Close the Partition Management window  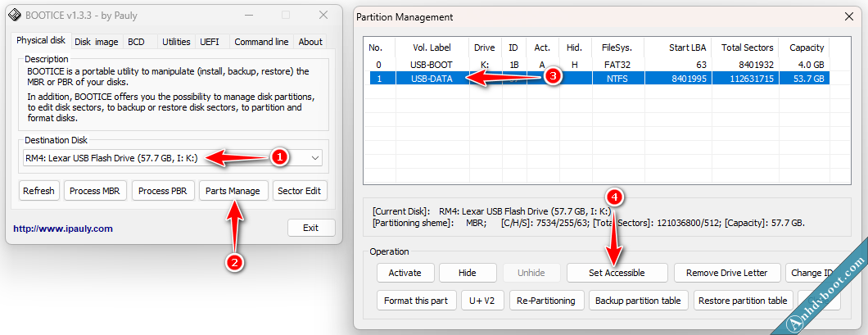coord(847,16)
